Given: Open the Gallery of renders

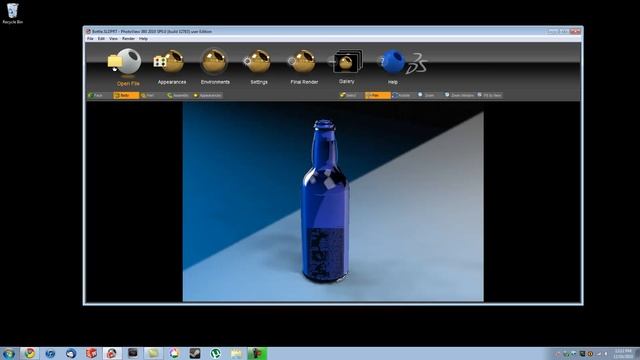Looking at the screenshot, I should pyautogui.click(x=346, y=62).
